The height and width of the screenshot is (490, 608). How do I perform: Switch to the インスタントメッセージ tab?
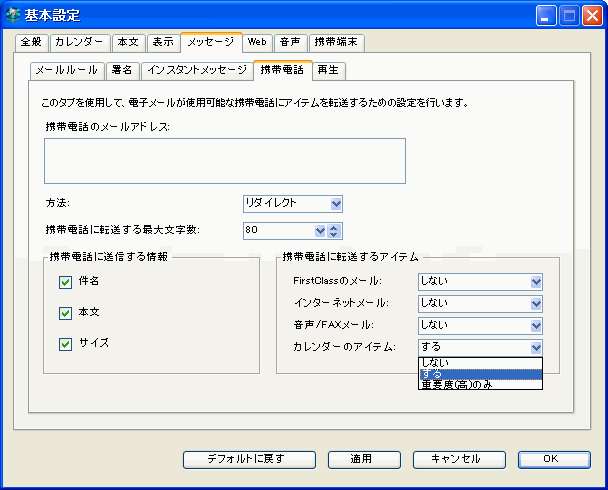(196, 70)
